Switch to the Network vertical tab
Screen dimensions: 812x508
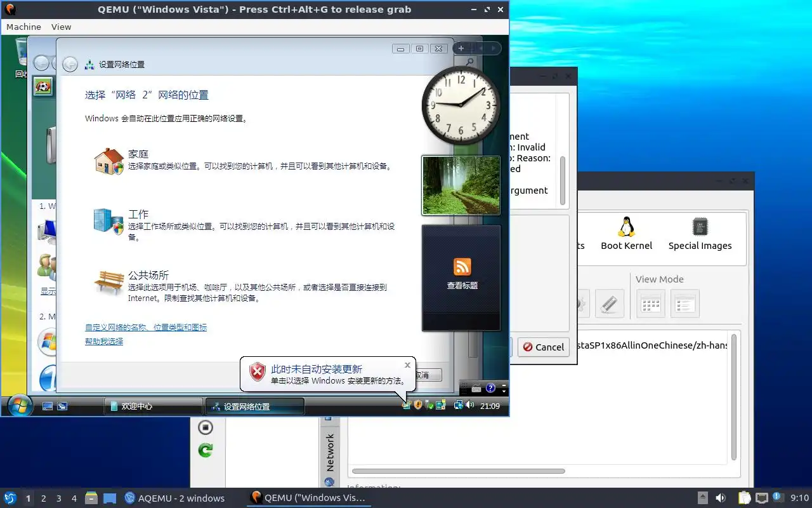click(x=329, y=452)
